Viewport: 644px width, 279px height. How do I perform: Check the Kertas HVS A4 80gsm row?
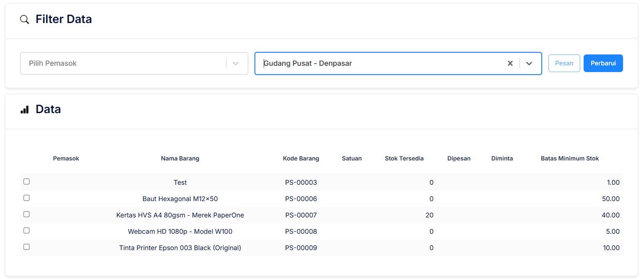click(26, 214)
